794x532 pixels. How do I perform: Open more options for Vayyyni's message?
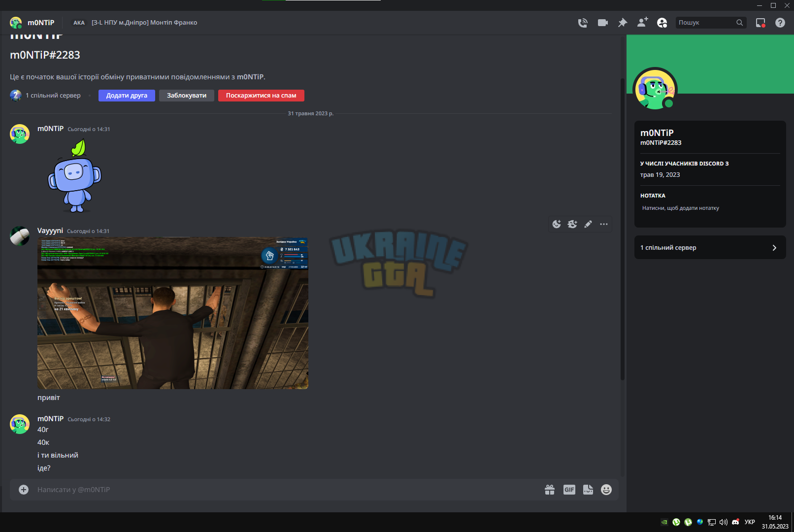click(x=604, y=224)
